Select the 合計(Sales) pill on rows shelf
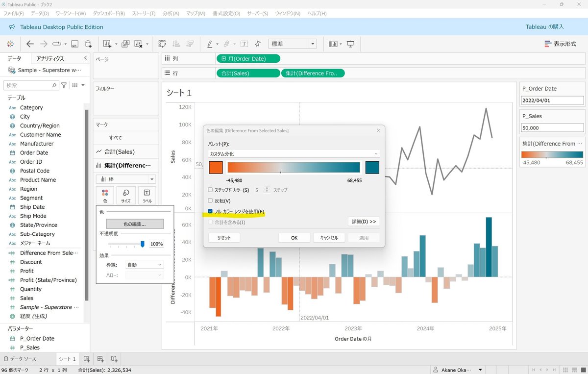Viewport: 588px width, 374px height. (x=247, y=73)
